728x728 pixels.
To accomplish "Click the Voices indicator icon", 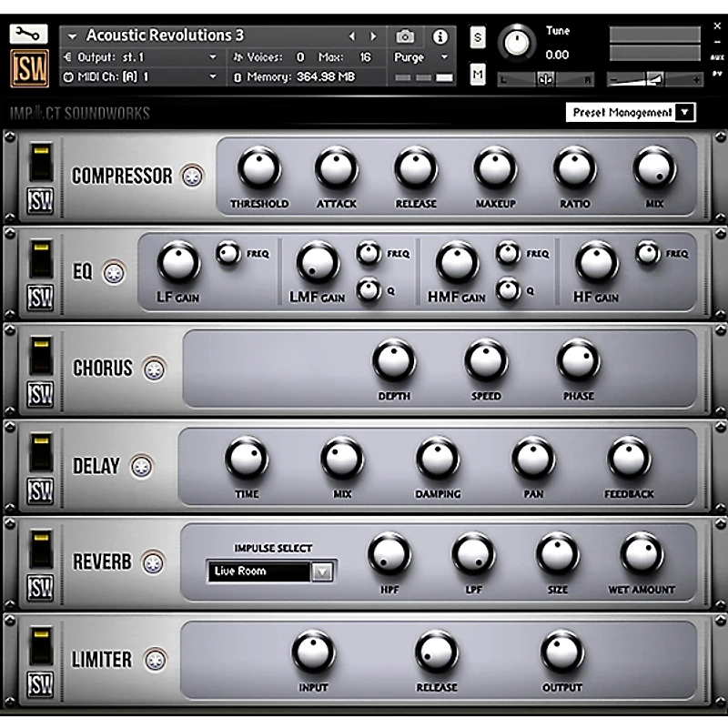I will (238, 55).
